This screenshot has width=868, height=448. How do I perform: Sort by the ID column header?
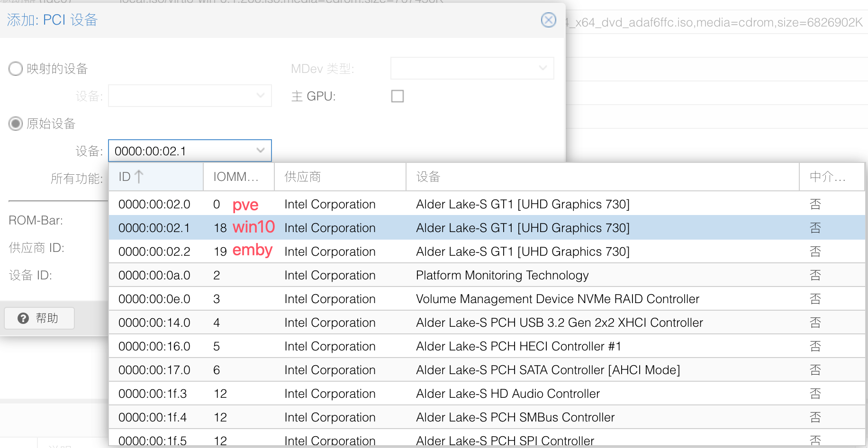click(155, 177)
